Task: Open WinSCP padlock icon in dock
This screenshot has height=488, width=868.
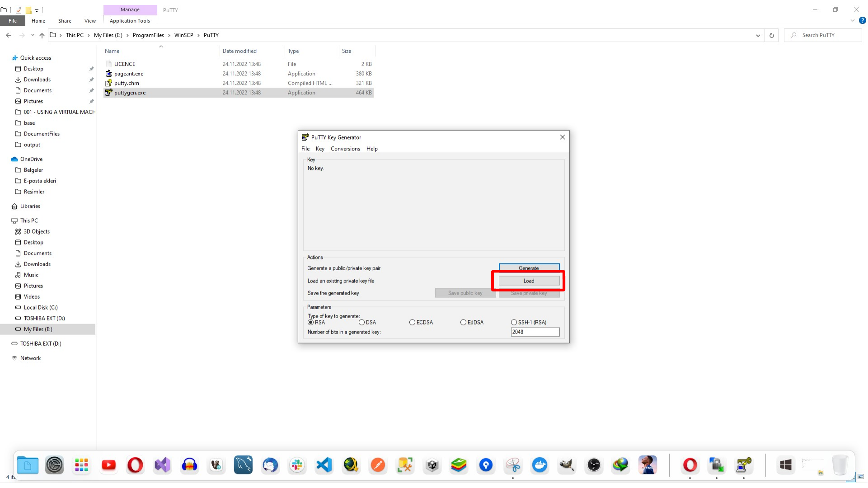Action: click(717, 465)
